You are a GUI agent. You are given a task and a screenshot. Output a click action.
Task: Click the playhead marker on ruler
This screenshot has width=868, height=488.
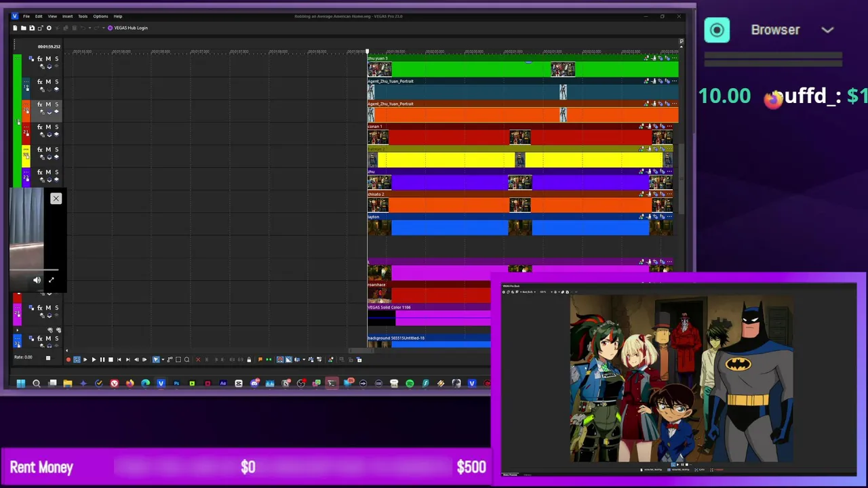[367, 52]
